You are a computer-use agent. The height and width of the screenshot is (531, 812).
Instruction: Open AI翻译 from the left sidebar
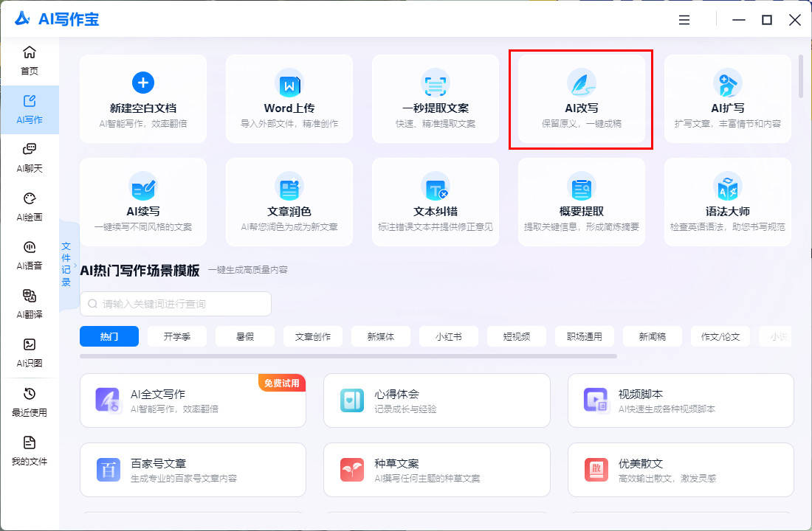30,304
